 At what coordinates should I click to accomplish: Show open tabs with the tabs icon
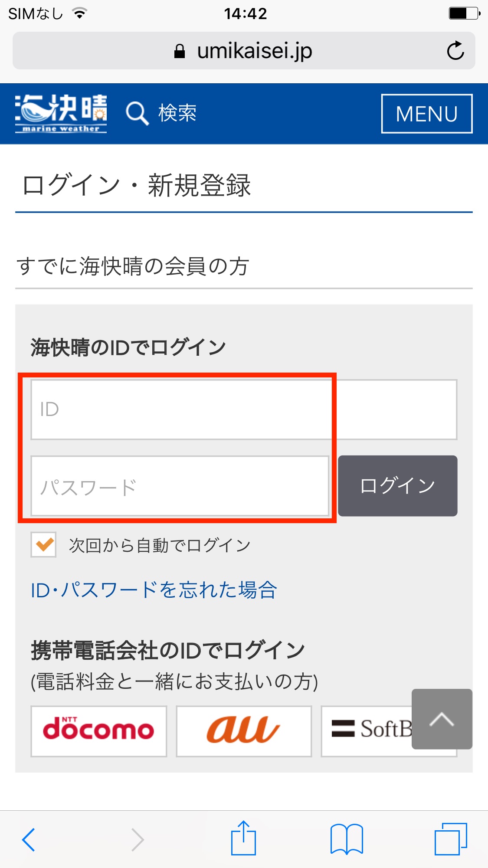point(451,839)
